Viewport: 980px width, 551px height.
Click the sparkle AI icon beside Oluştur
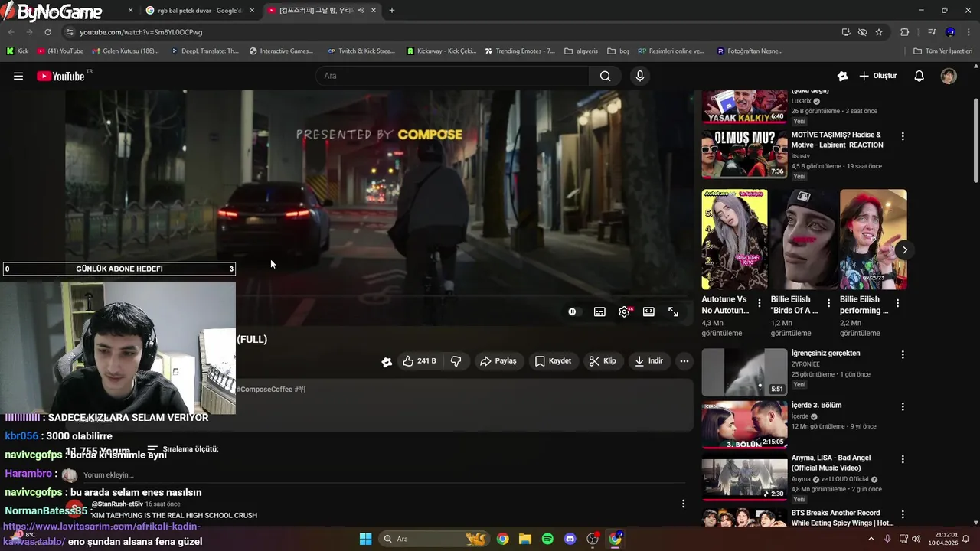tap(842, 76)
